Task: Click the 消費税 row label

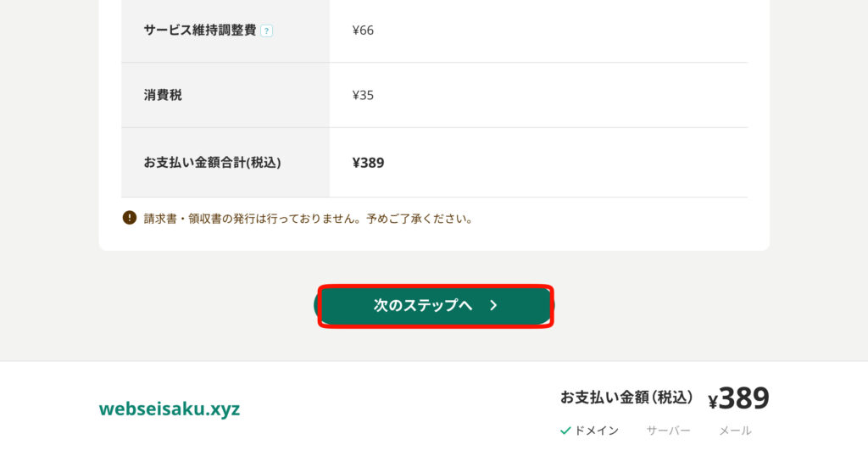Action: 163,95
